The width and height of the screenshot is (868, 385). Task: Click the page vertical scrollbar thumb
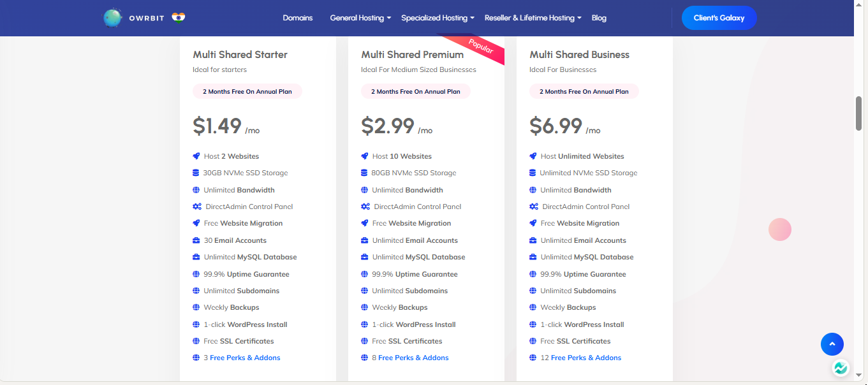coord(858,113)
